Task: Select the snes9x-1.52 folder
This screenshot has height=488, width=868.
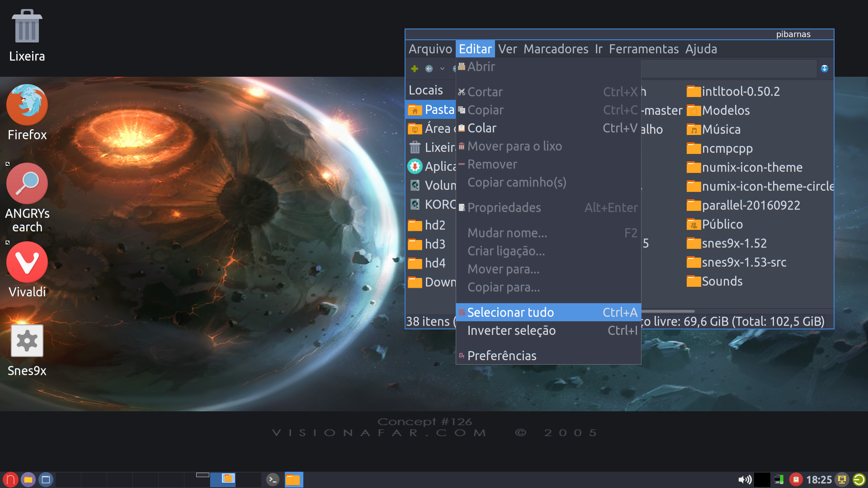Action: coord(726,243)
